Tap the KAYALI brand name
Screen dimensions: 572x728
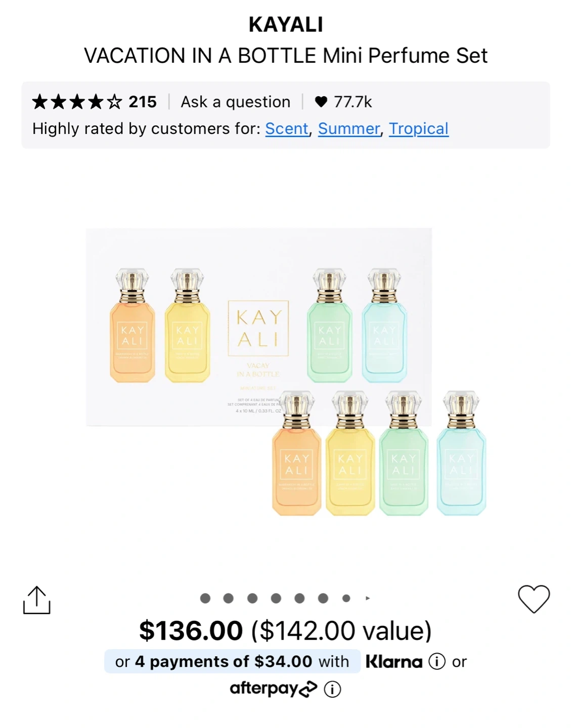click(286, 25)
